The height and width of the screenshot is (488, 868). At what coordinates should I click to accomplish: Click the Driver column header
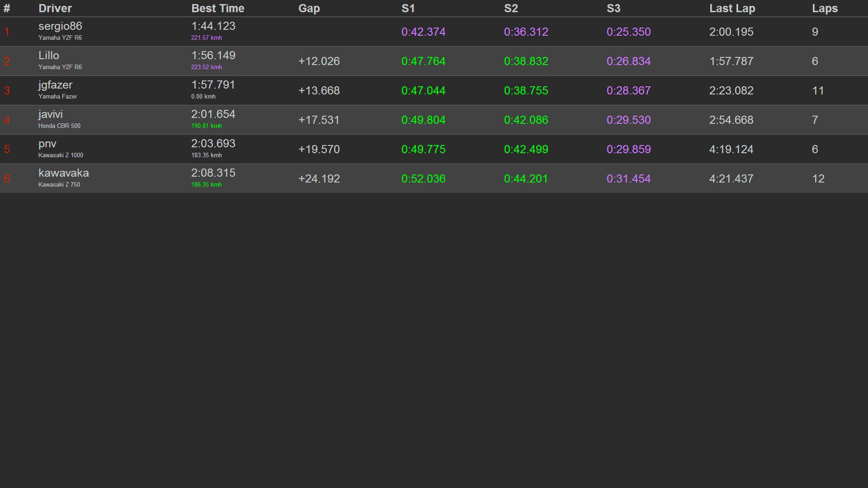click(x=55, y=9)
